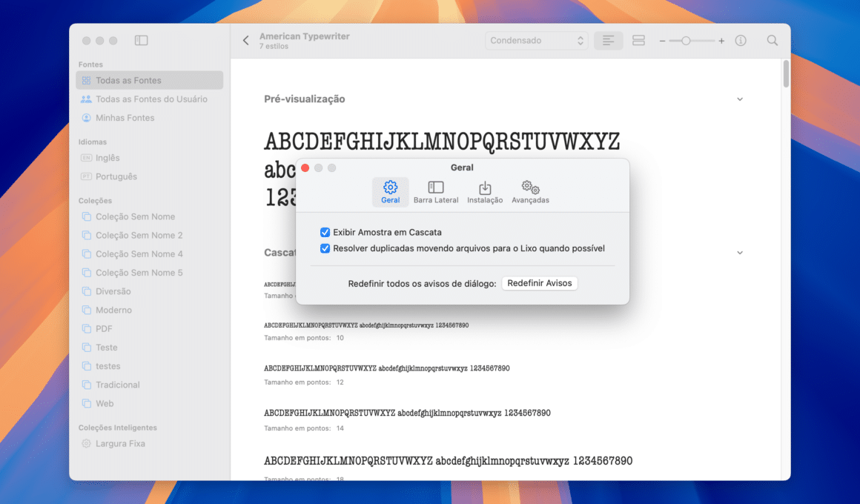
Task: Click the Pré-visualização section heading
Action: pyautogui.click(x=305, y=99)
